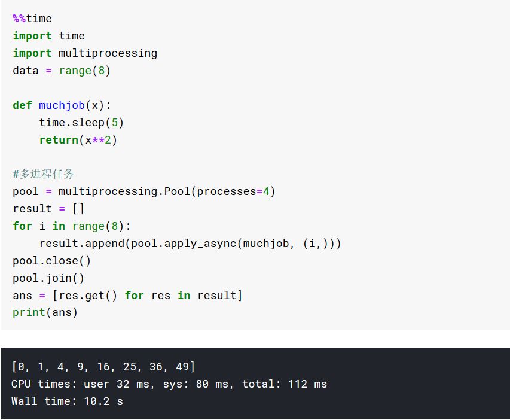Click the print(ans) statement
The height and width of the screenshot is (420, 510).
[x=45, y=312]
